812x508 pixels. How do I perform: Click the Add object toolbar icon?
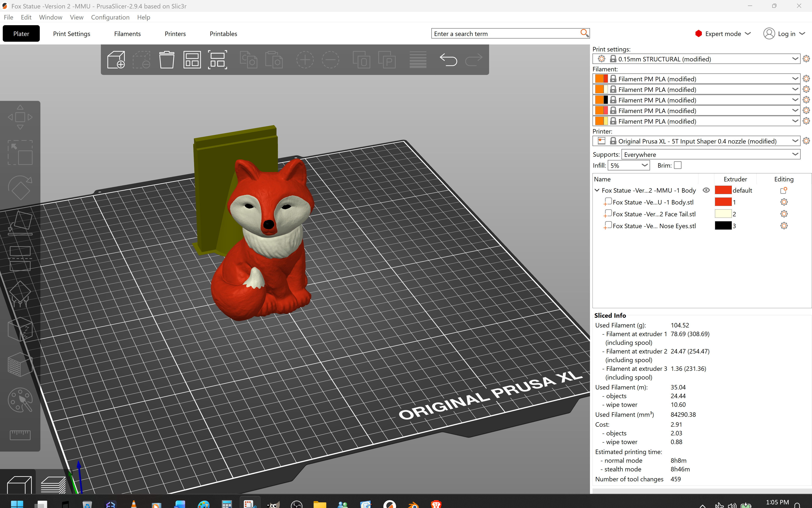(x=116, y=60)
